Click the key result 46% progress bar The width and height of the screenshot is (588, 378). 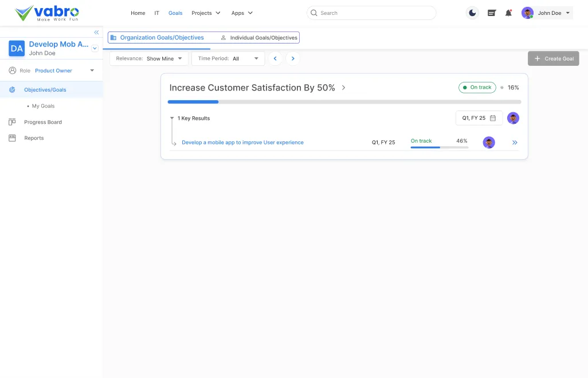click(x=439, y=147)
